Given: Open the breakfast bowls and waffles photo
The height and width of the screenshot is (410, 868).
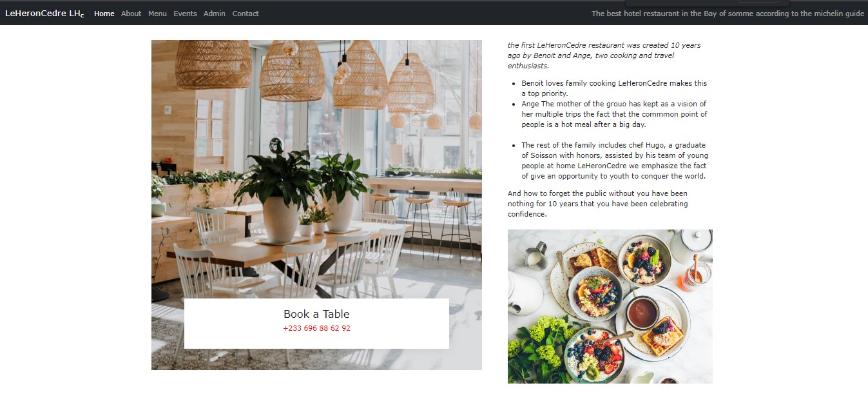Looking at the screenshot, I should click(610, 307).
